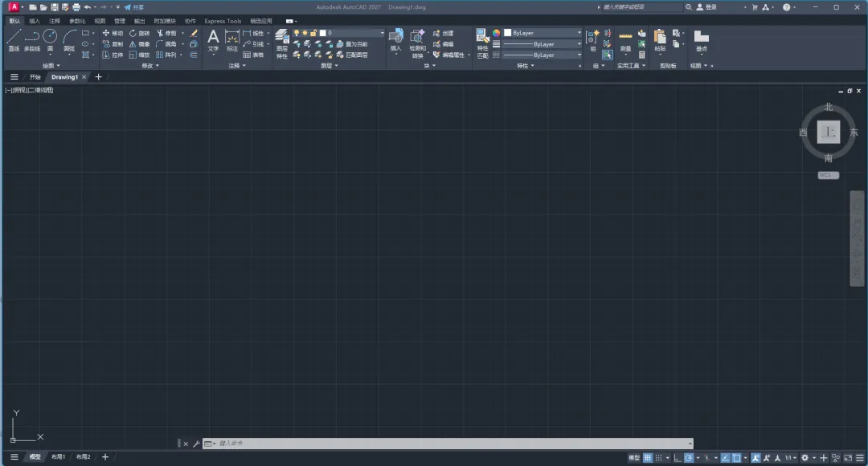Image resolution: width=868 pixels, height=466 pixels.
Task: Click the color wheel object color icon
Action: tap(497, 33)
